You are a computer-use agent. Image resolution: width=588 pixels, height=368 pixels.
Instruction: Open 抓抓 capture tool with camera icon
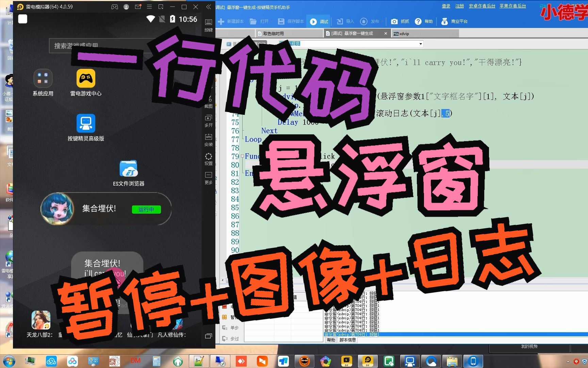point(400,21)
